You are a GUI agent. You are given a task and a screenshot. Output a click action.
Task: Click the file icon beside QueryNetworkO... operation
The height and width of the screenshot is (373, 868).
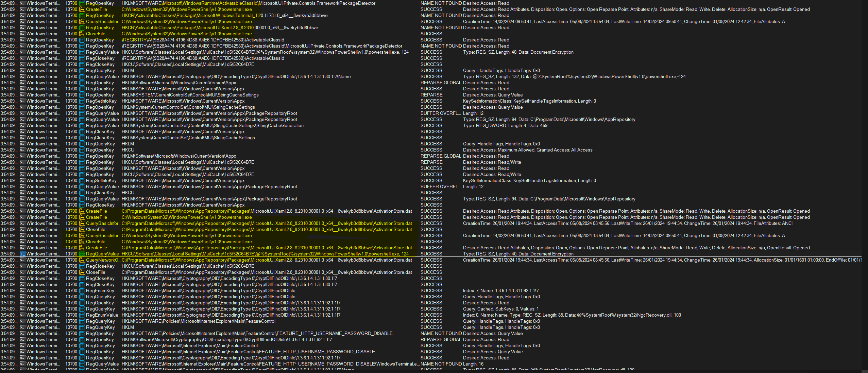[82, 260]
